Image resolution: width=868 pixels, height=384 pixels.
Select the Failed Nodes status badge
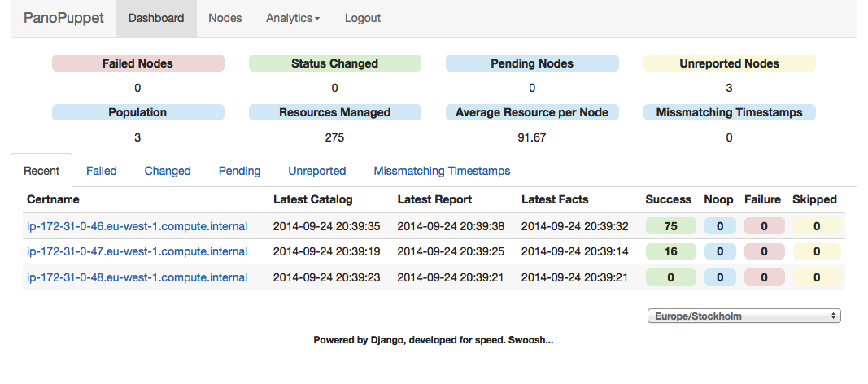coord(137,63)
